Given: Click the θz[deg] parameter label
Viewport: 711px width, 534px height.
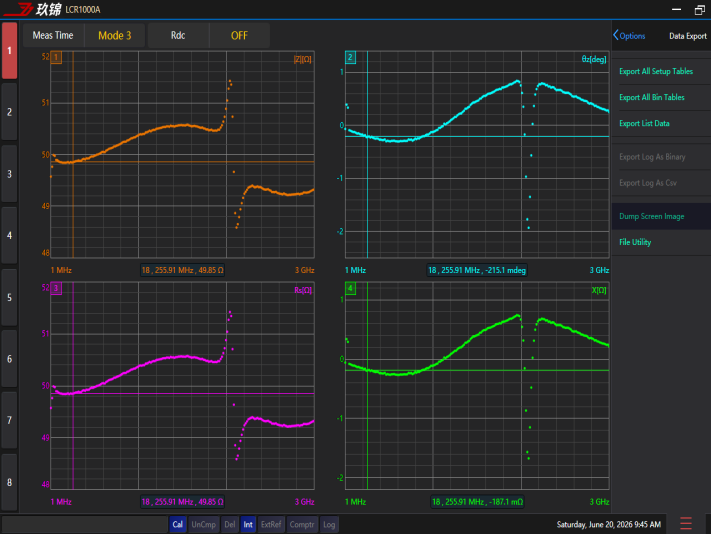Looking at the screenshot, I should (594, 59).
